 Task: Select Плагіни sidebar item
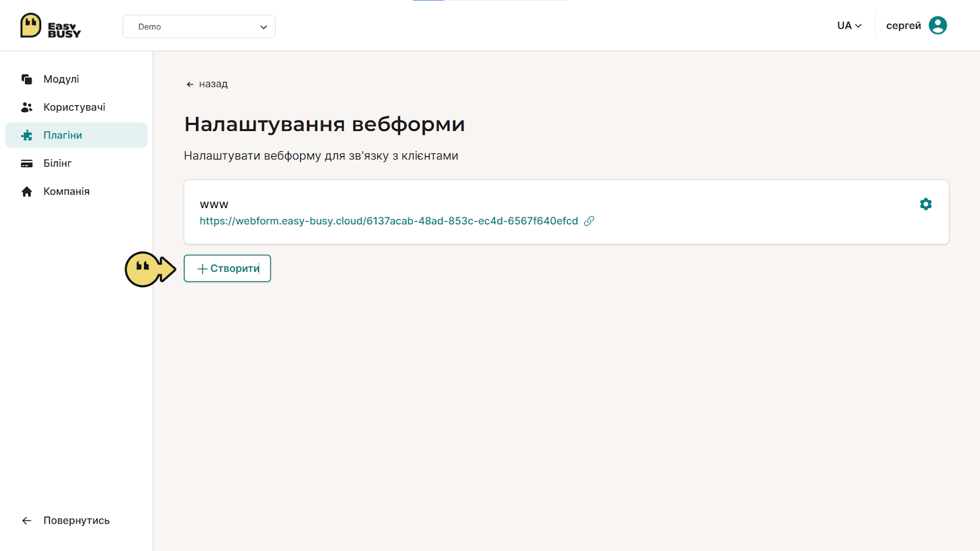point(77,135)
